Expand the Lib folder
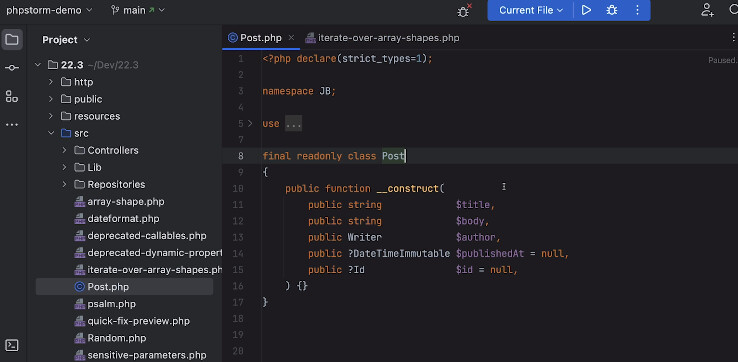 point(64,168)
